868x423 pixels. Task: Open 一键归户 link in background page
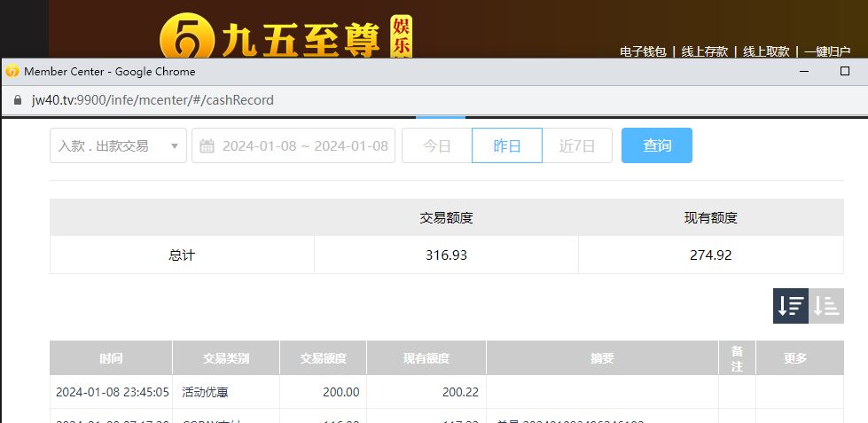(827, 51)
